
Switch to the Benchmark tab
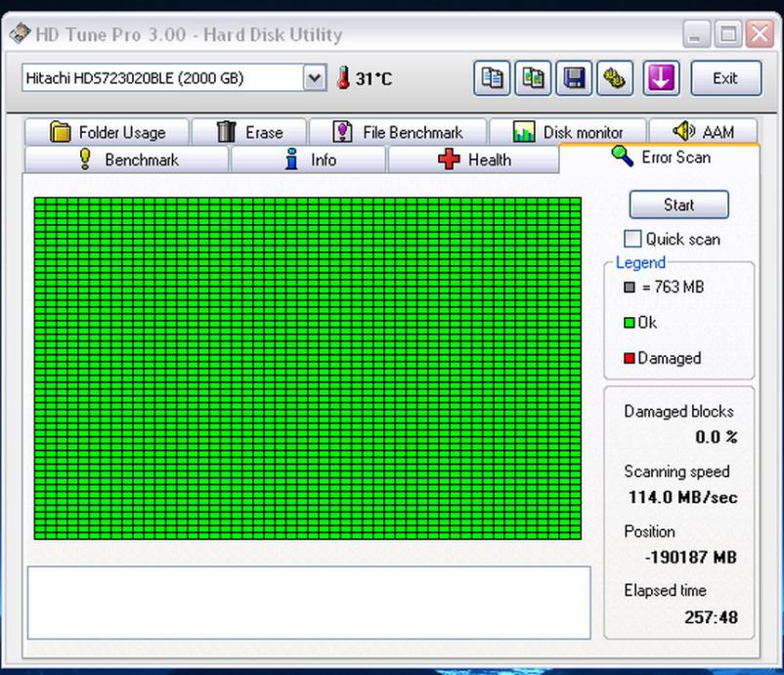click(x=127, y=159)
